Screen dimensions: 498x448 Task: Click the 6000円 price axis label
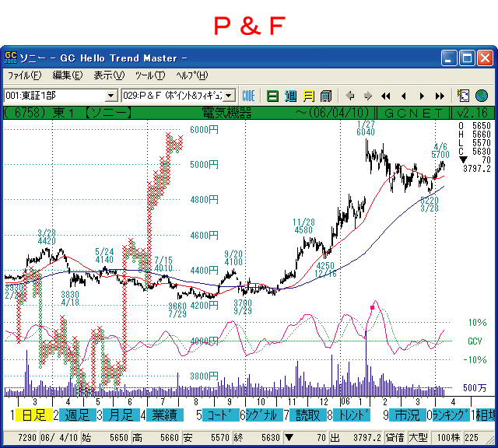(204, 130)
